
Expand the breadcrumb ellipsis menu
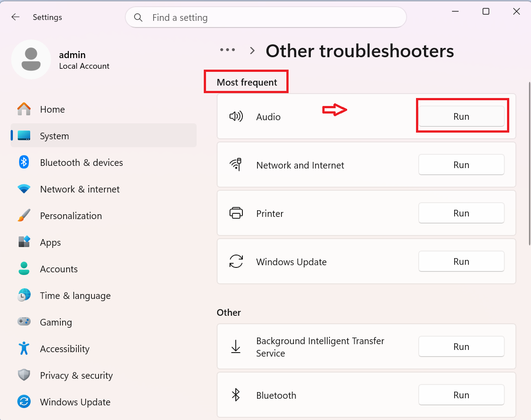[228, 50]
